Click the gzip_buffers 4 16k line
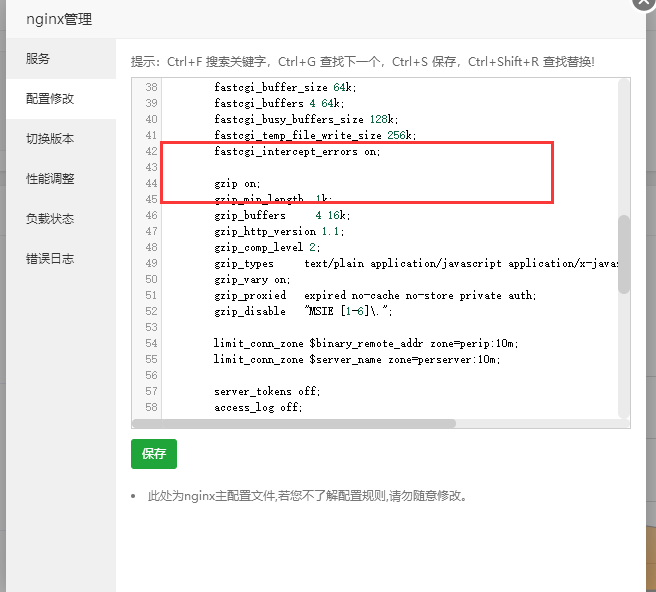This screenshot has height=592, width=656. click(x=282, y=215)
